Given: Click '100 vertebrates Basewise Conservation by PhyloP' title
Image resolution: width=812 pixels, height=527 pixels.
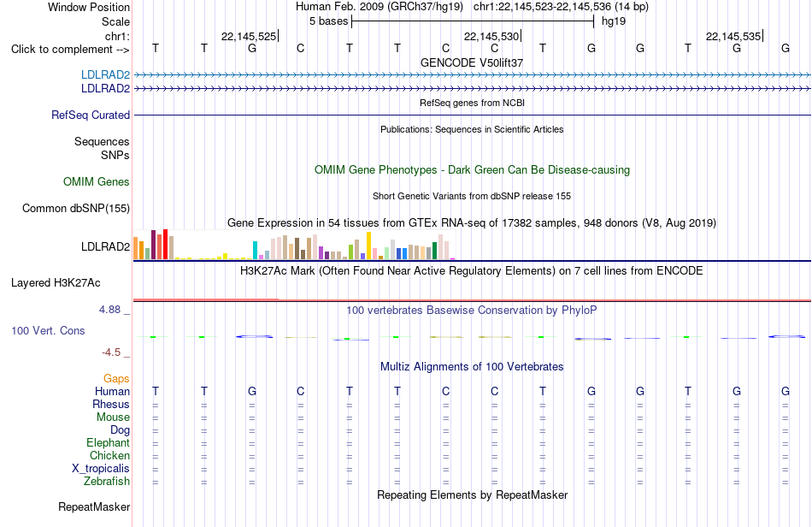Looking at the screenshot, I should (x=472, y=310).
